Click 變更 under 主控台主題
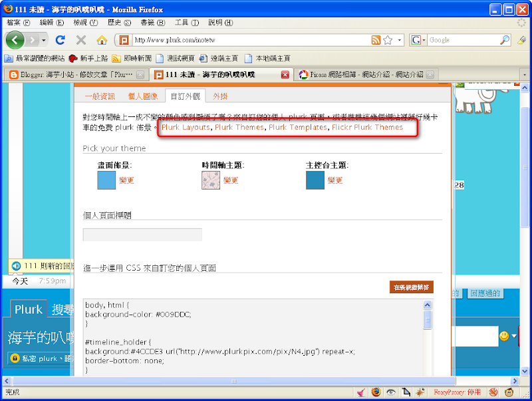This screenshot has width=532, height=401. [x=335, y=180]
